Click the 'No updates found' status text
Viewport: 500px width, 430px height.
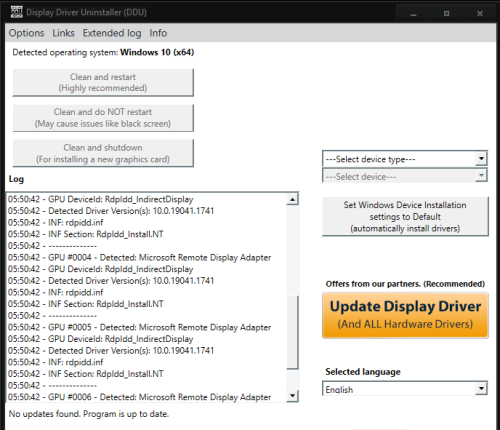coord(89,414)
